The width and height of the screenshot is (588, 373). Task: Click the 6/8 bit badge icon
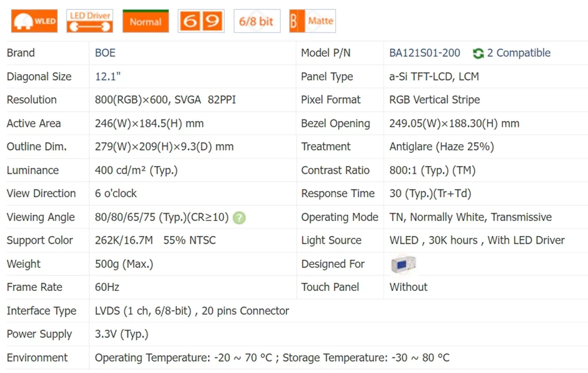point(257,21)
